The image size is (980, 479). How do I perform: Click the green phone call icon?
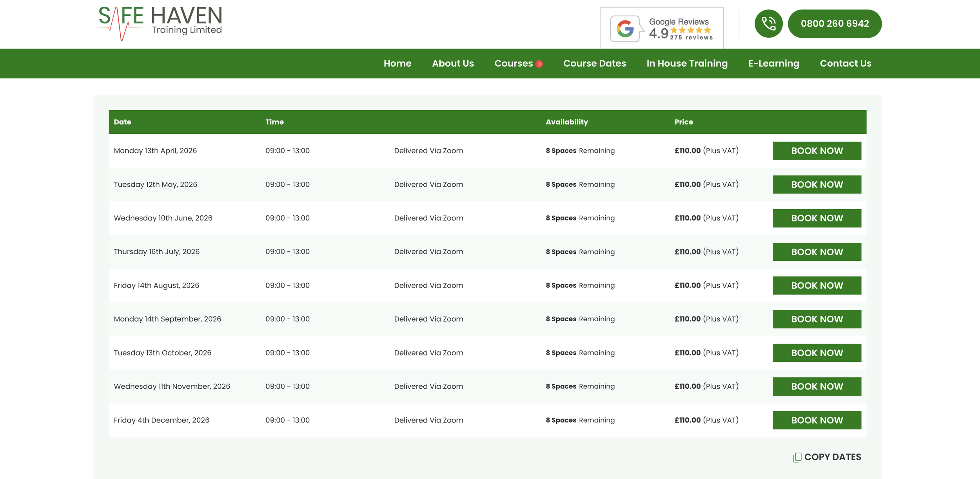pyautogui.click(x=768, y=24)
